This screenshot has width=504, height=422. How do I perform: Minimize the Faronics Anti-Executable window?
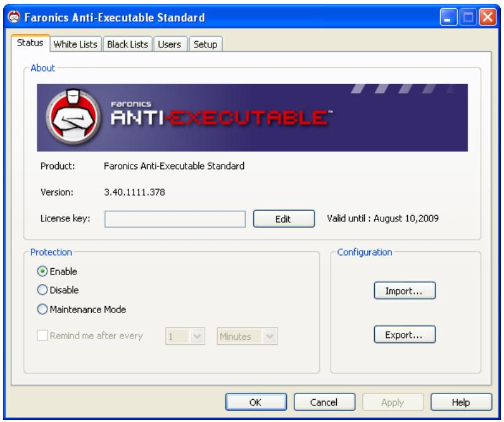(x=448, y=17)
